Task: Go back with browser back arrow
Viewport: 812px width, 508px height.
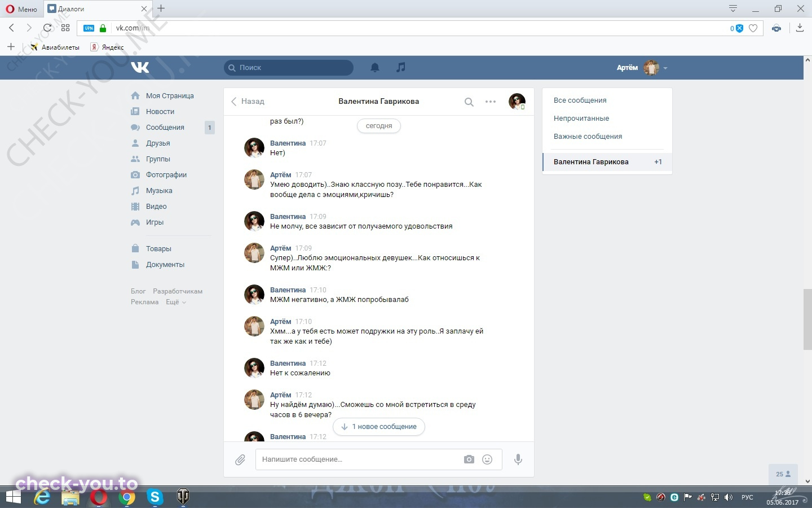Action: coord(12,28)
